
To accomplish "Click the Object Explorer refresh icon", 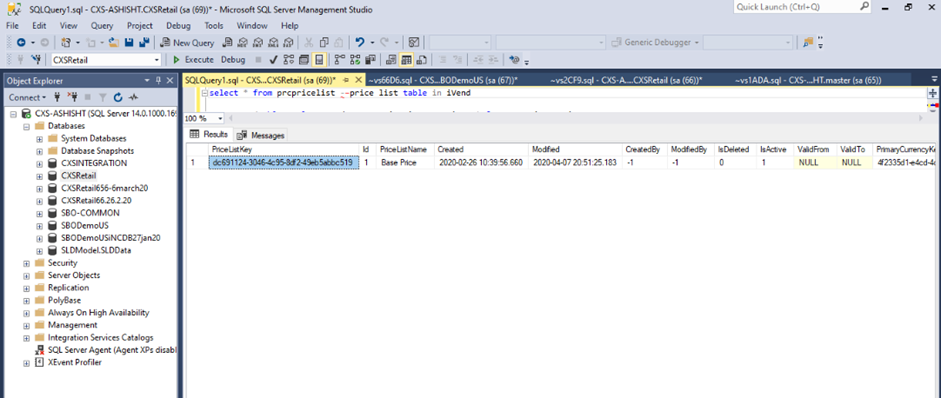I will [118, 97].
